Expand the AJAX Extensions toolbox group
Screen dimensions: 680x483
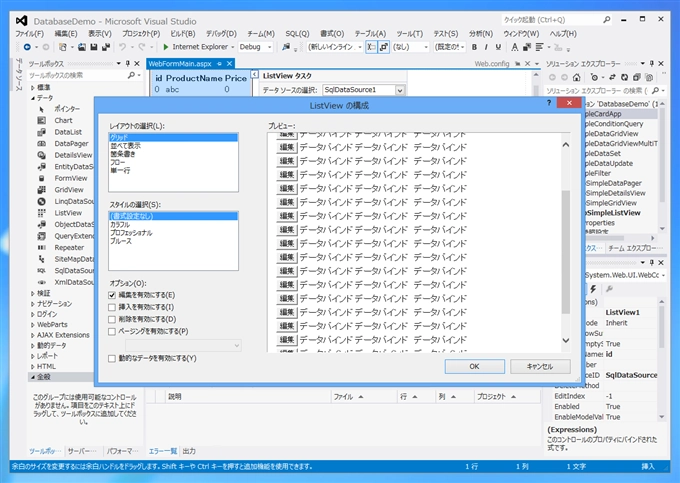(x=33, y=335)
